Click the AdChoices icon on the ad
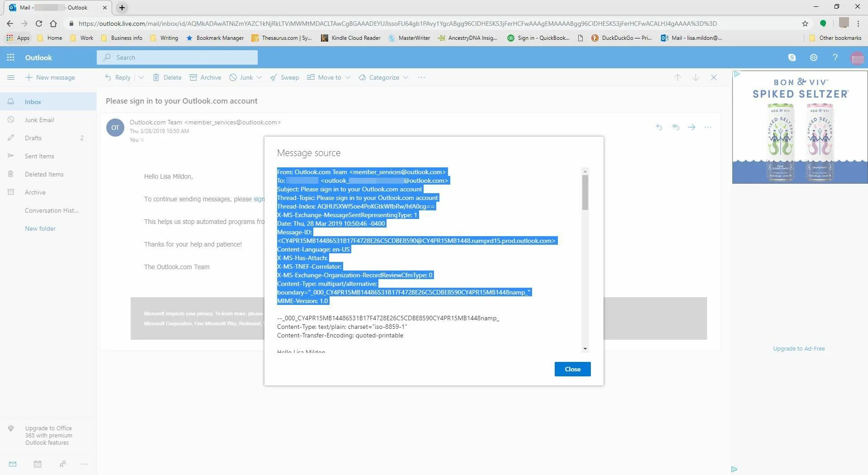 (737, 74)
